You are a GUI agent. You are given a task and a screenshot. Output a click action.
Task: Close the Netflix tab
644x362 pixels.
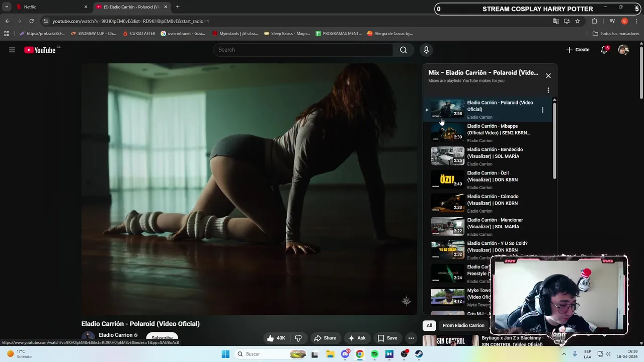point(86,7)
